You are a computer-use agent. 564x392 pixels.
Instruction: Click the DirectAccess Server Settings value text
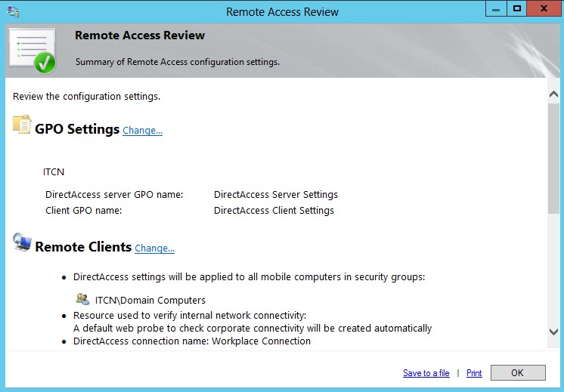tap(275, 195)
